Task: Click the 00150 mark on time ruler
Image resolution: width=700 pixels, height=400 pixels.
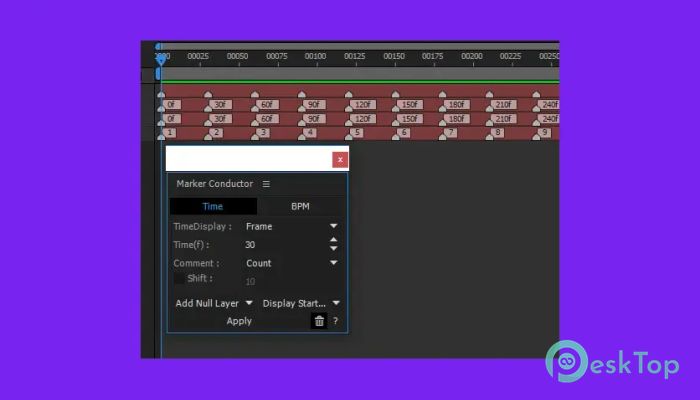Action: [x=394, y=57]
